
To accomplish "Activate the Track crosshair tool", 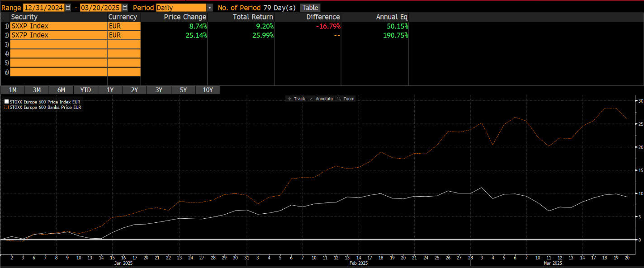I will 296,99.
